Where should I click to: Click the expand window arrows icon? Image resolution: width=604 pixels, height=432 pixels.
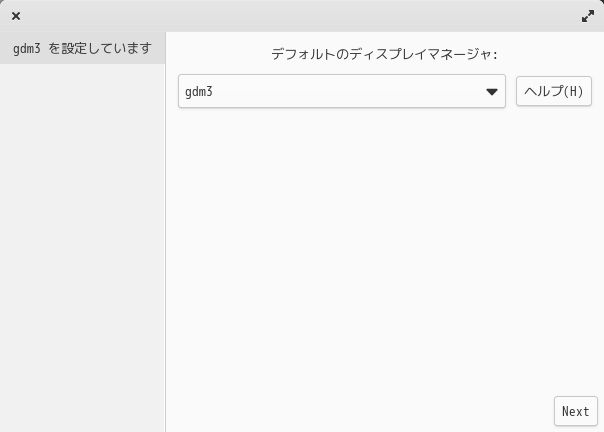click(588, 16)
